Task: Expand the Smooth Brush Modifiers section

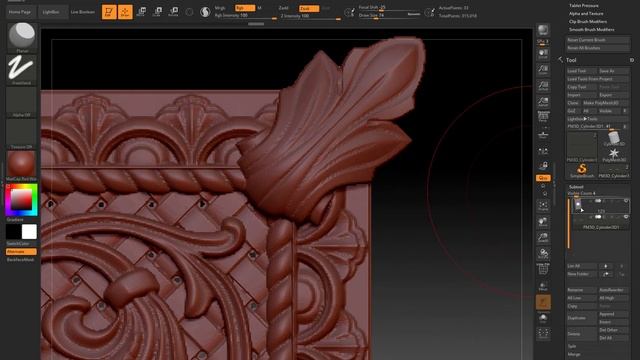Action: [591, 30]
